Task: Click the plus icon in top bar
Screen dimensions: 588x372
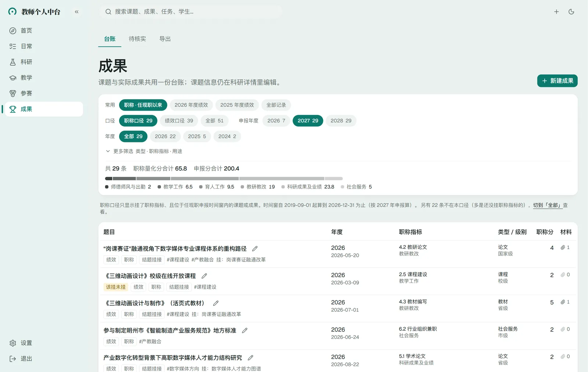Action: pos(556,12)
